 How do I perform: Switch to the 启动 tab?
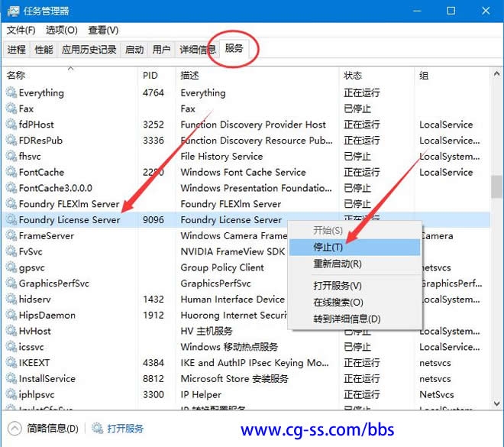(134, 50)
